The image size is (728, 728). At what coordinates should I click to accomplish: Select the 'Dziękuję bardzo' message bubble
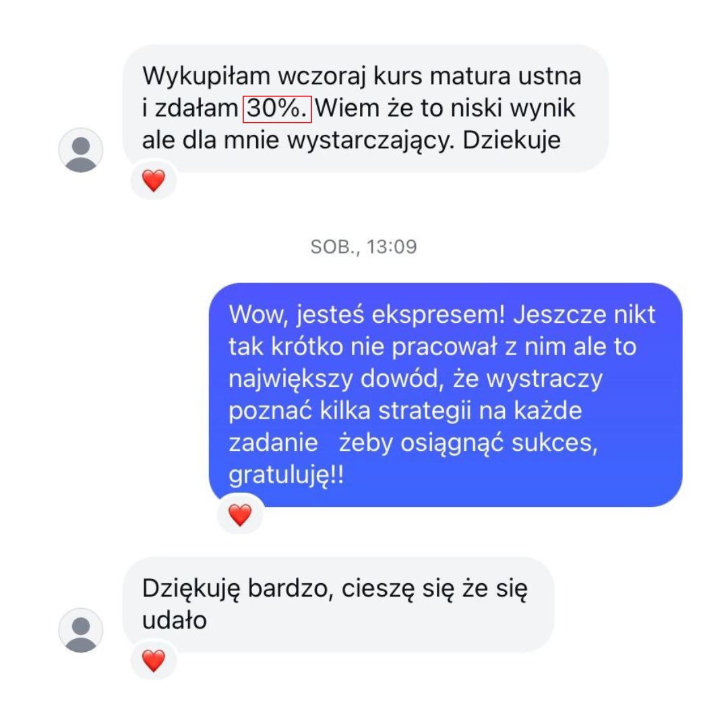coord(338,605)
